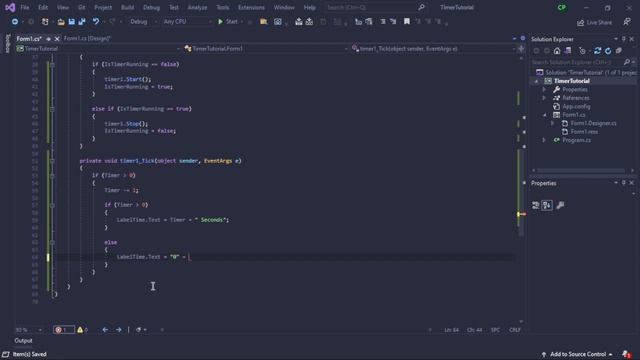640x360 pixels.
Task: Open the feedback icon beside Live Share
Action: click(627, 22)
